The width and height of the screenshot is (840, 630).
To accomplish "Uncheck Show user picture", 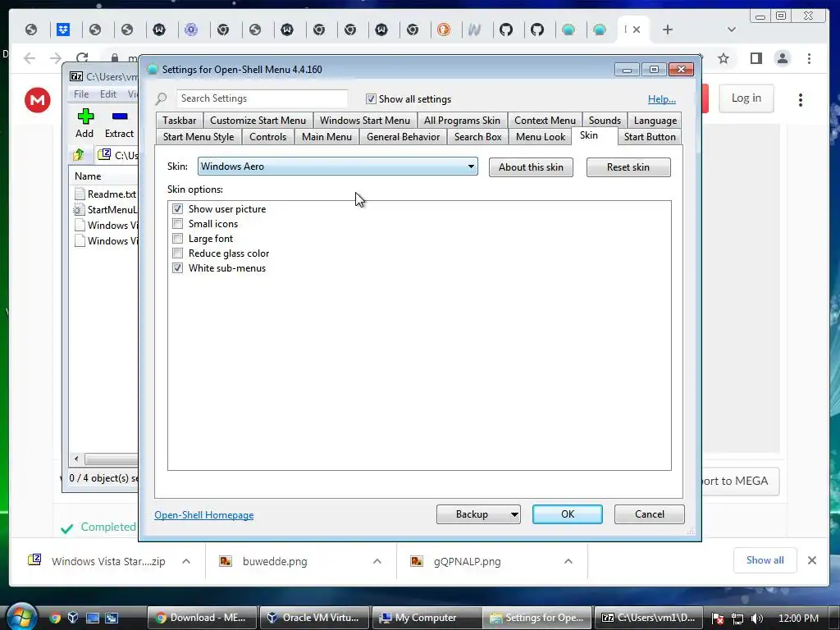I will 177,209.
